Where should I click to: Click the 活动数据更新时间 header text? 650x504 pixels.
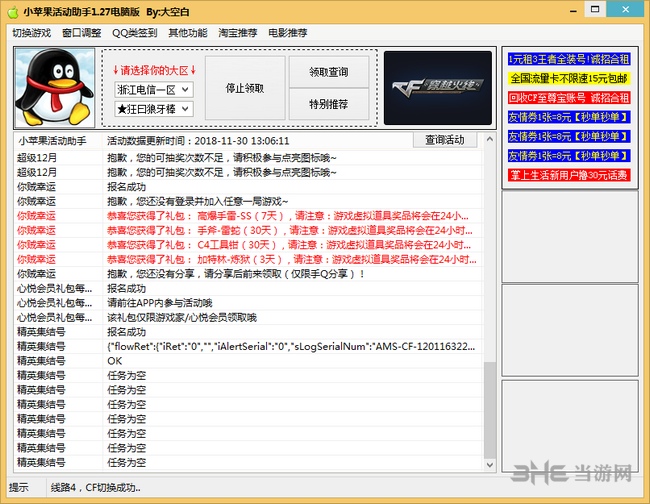(198, 141)
